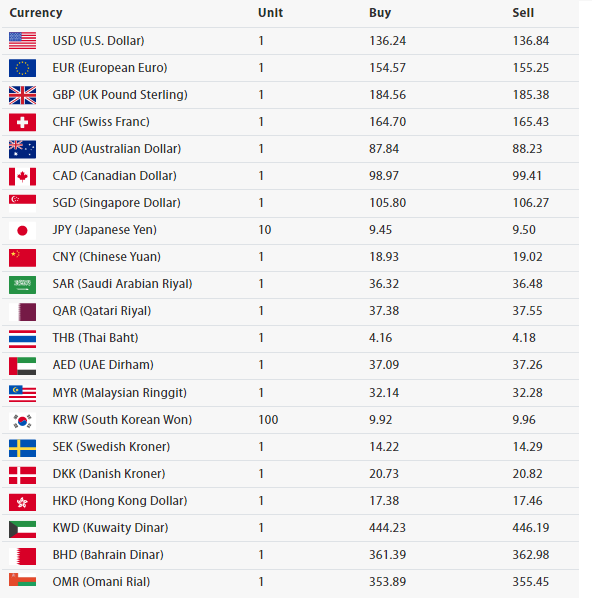The height and width of the screenshot is (598, 592).
Task: Click the Buy column header
Action: [380, 13]
